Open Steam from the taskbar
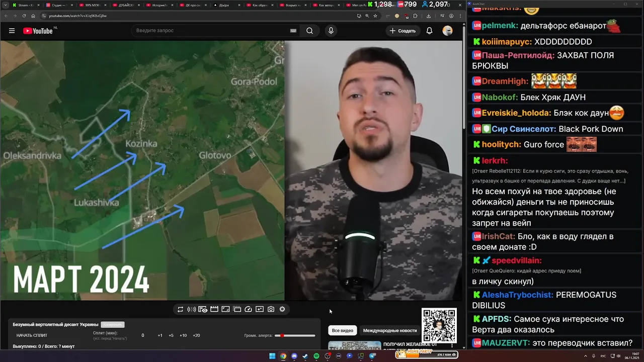The width and height of the screenshot is (644, 362). click(x=305, y=356)
